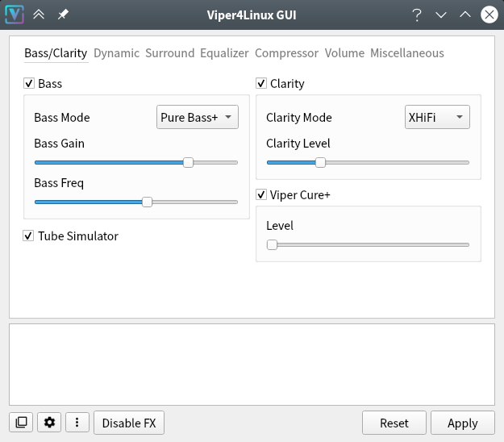Click the 'Viper4Linux GUI' window title

coord(252,15)
